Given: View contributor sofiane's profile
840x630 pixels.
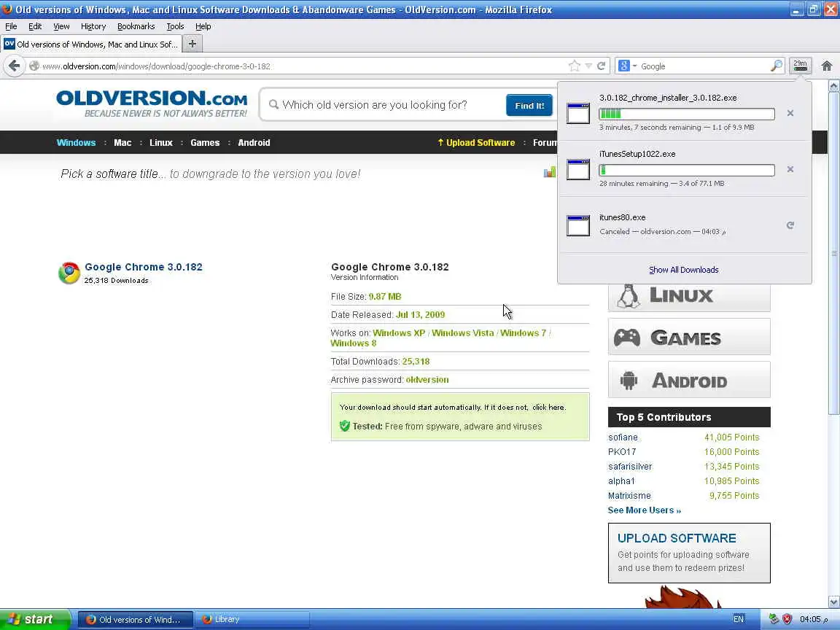Looking at the screenshot, I should (623, 437).
